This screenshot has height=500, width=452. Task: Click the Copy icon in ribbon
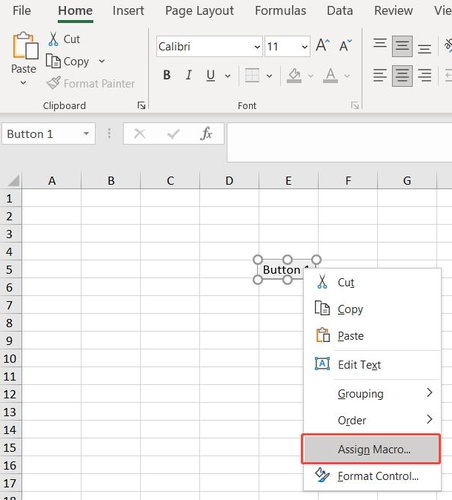pos(53,61)
